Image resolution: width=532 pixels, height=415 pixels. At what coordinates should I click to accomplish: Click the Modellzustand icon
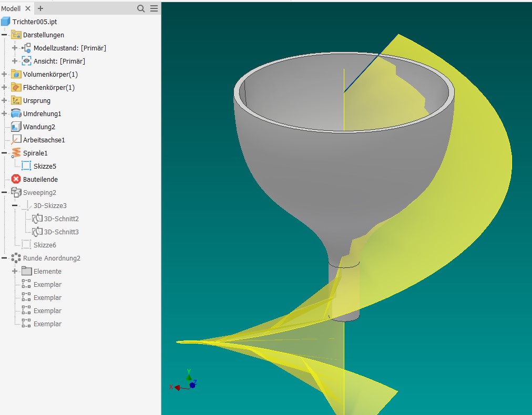tap(26, 48)
